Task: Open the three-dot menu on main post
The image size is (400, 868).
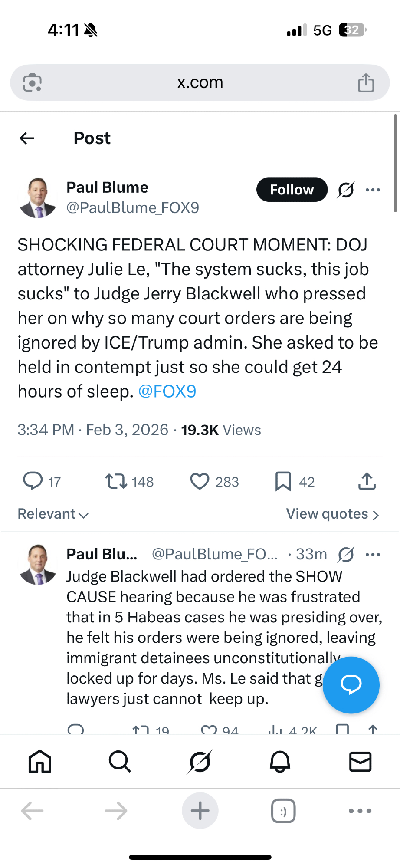Action: coord(373,190)
